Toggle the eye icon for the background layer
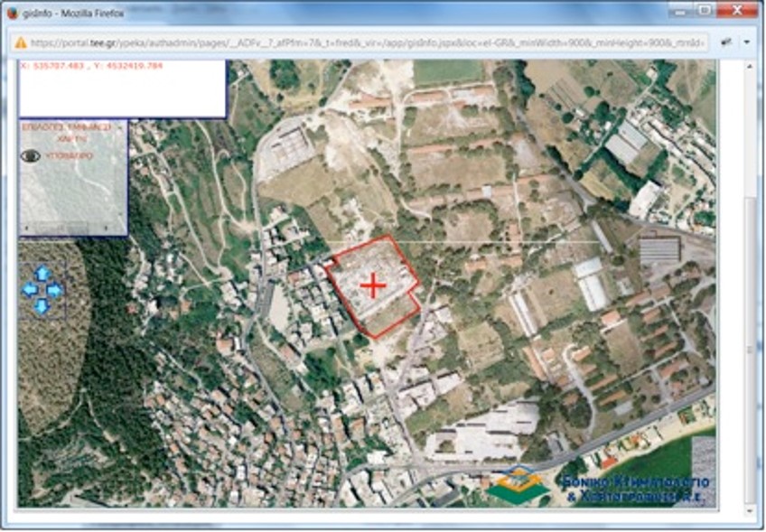Image resolution: width=766 pixels, height=532 pixels. tap(31, 156)
